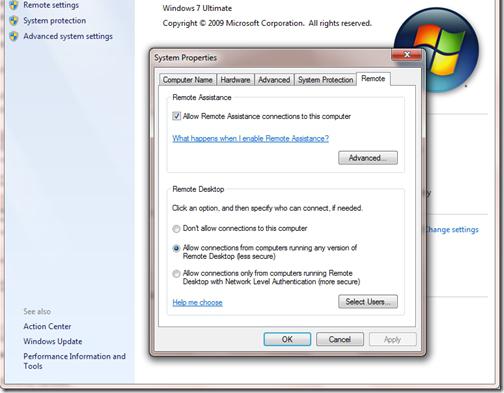This screenshot has height=393, width=504.
Task: Click the Cancel button
Action: tap(340, 339)
